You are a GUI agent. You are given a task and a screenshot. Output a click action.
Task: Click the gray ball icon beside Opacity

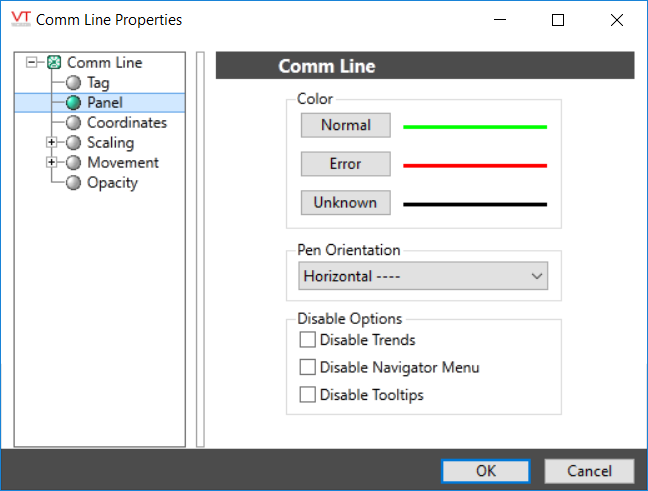[74, 183]
